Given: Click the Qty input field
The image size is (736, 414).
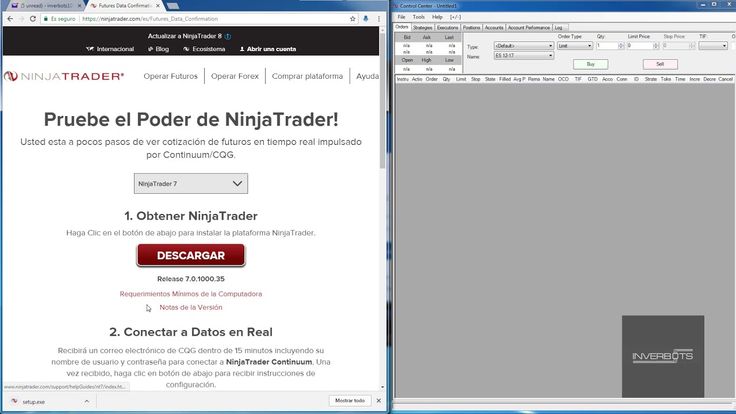Looking at the screenshot, I should [606, 46].
